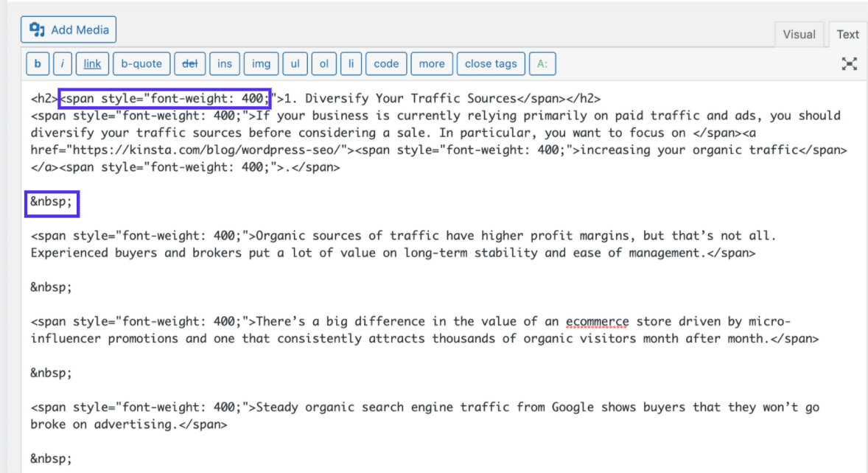
Task: Click the ins (insert) formatting button
Action: tap(225, 63)
